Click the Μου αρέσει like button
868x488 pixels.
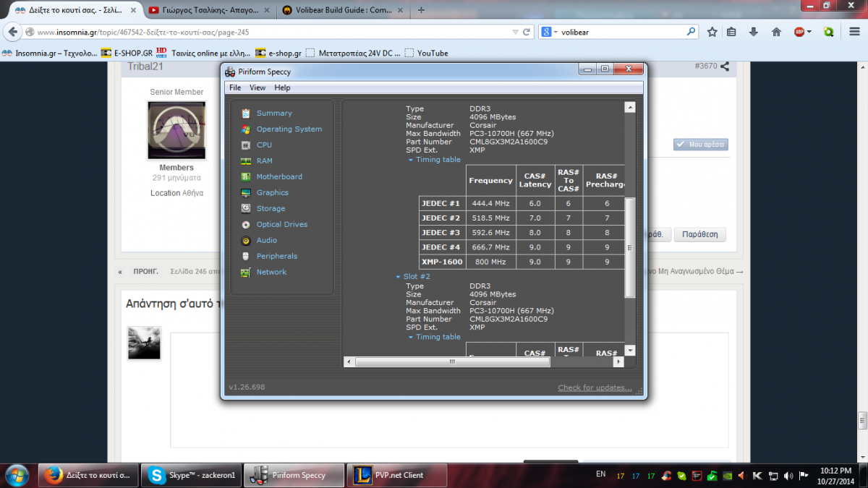click(701, 145)
